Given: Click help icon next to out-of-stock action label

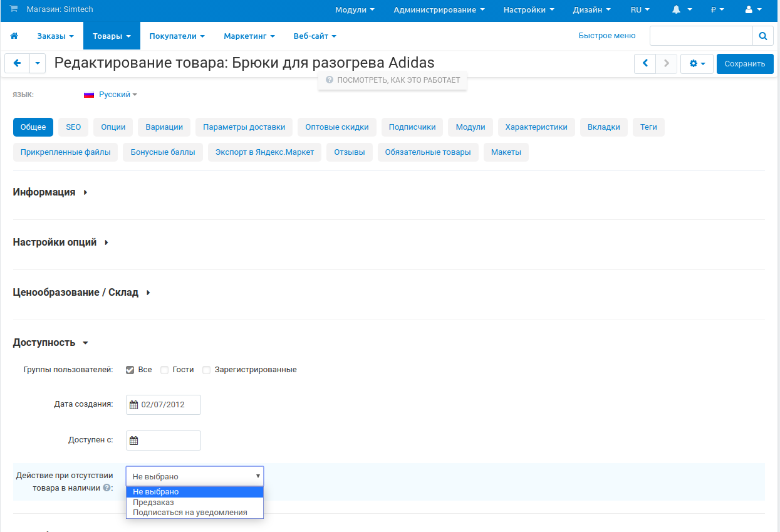Looking at the screenshot, I should 107,488.
